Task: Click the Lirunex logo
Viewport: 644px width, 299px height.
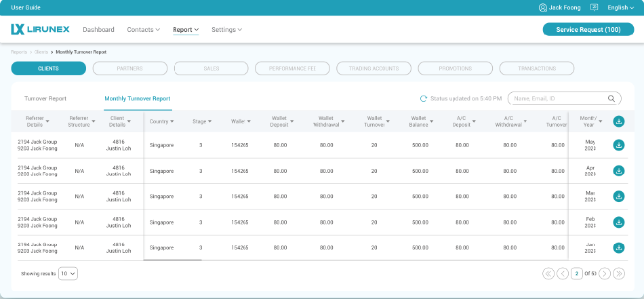Action: click(40, 29)
